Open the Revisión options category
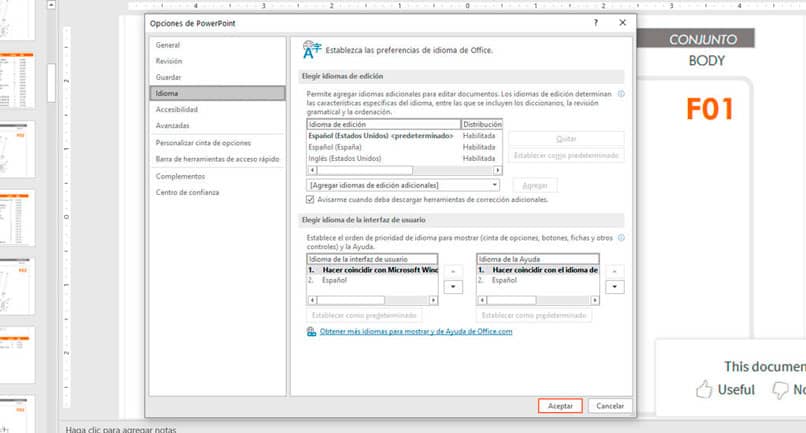The width and height of the screenshot is (806, 433). point(169,61)
